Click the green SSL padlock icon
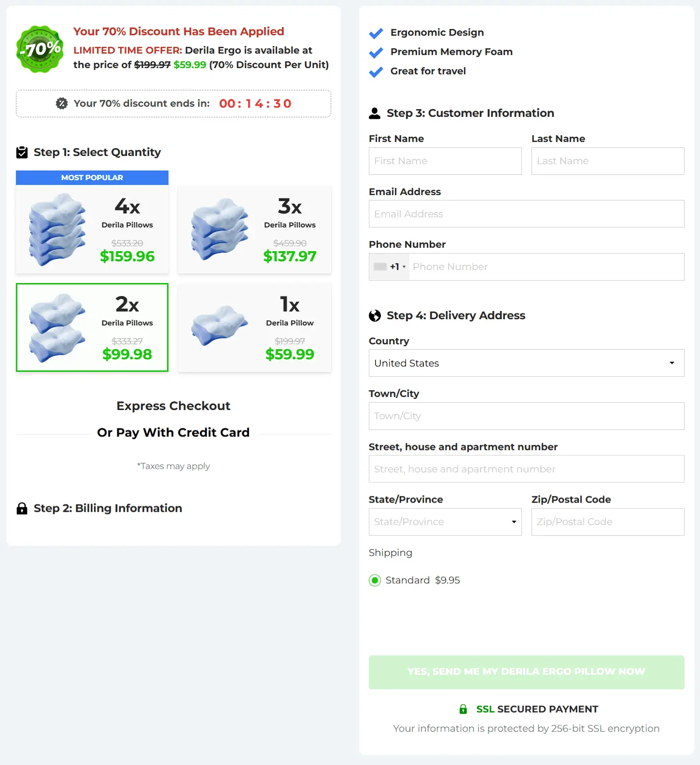This screenshot has width=700, height=765. coord(463,708)
